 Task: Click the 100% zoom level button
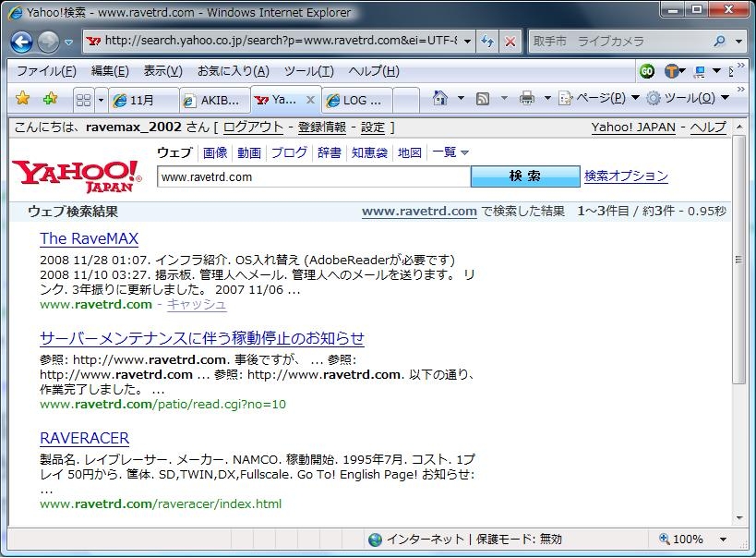pyautogui.click(x=681, y=539)
